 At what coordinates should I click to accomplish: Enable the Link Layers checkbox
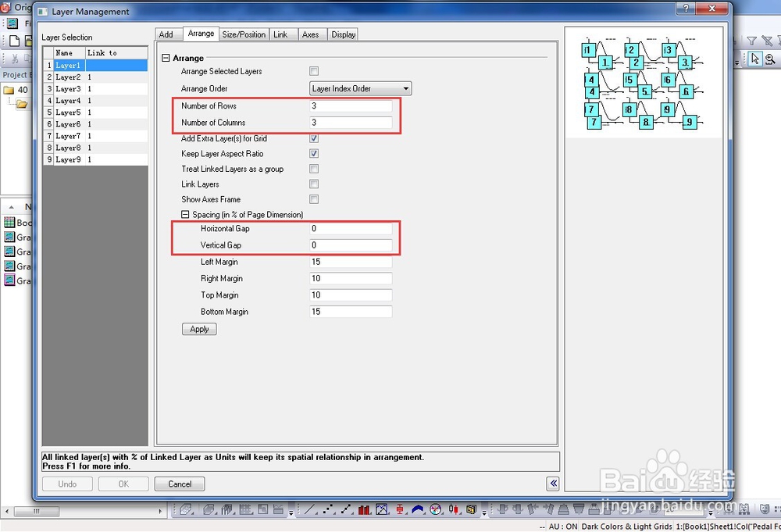click(x=314, y=184)
